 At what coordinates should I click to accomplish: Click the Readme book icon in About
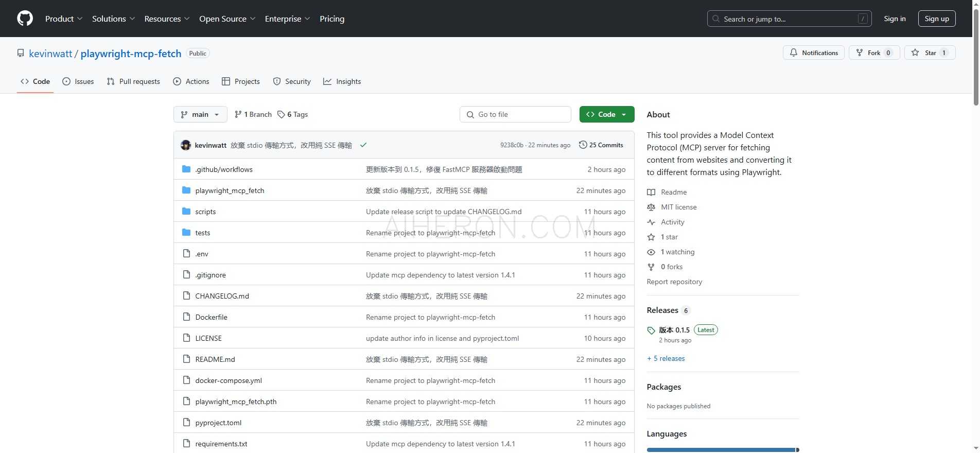click(651, 192)
